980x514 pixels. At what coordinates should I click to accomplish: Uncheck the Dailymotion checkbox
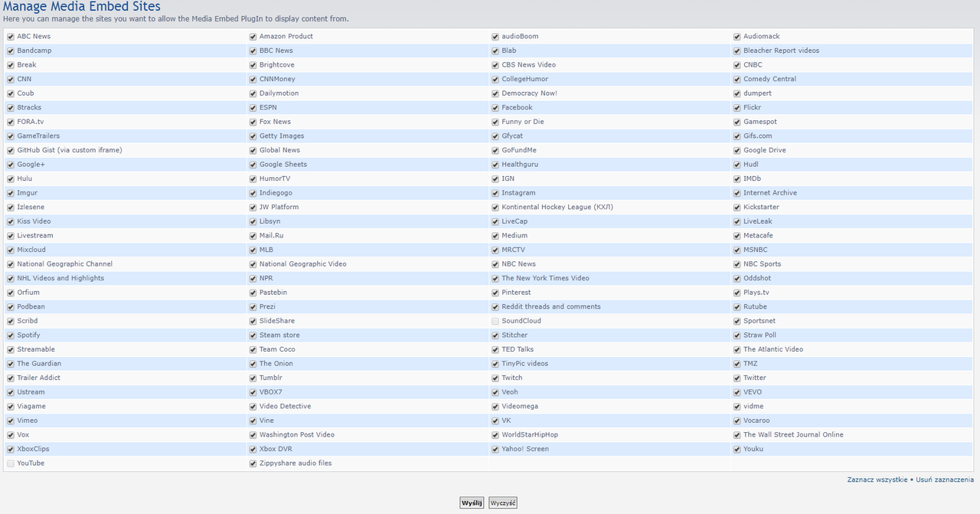[x=253, y=93]
